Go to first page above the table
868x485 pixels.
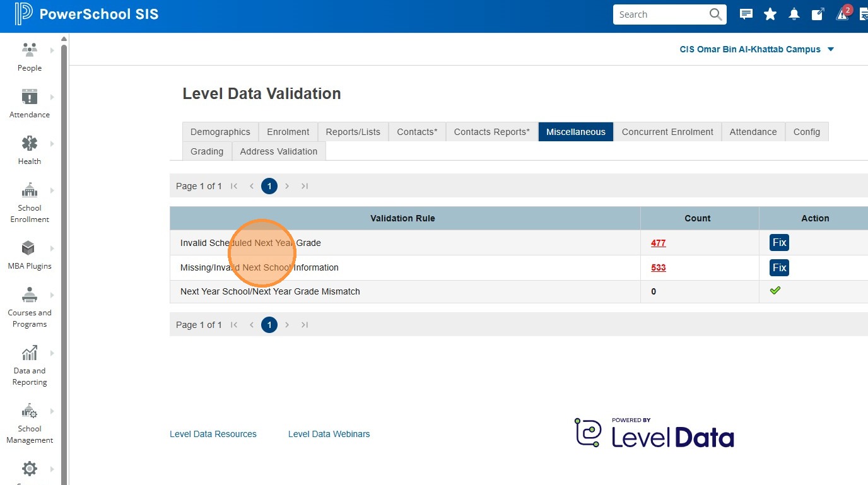234,186
